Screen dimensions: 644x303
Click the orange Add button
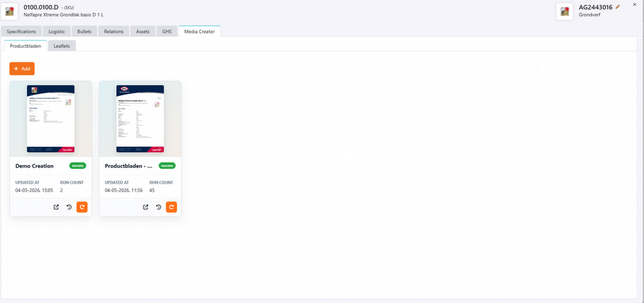pyautogui.click(x=22, y=68)
